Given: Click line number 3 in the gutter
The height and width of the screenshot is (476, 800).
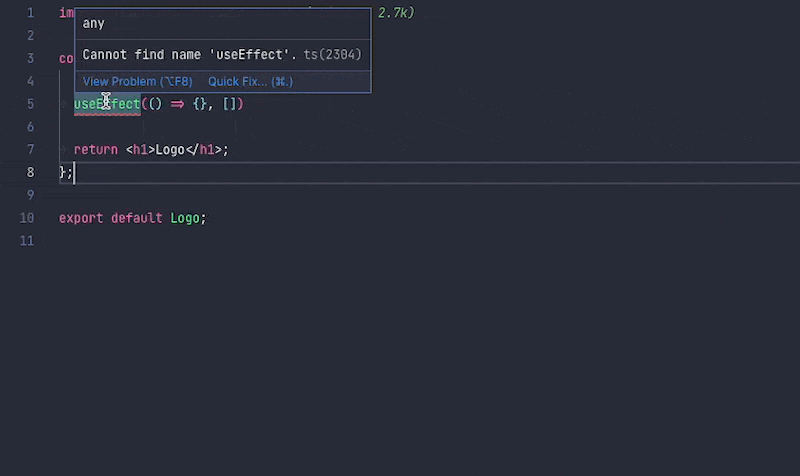Looking at the screenshot, I should (31, 58).
